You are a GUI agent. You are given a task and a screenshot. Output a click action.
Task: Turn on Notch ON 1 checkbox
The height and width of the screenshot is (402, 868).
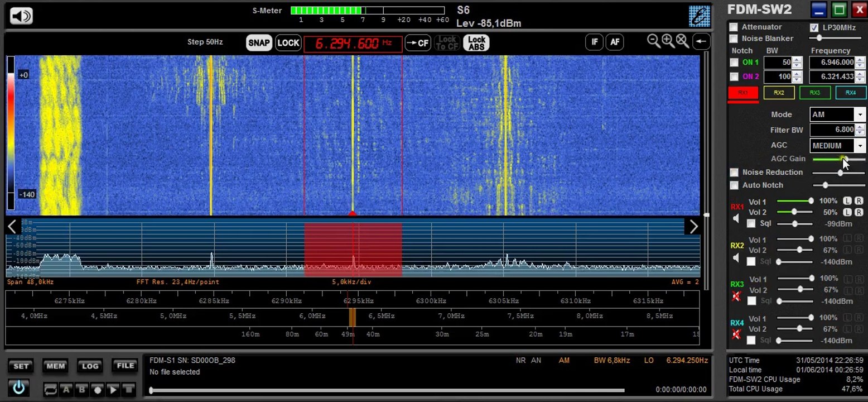(734, 63)
